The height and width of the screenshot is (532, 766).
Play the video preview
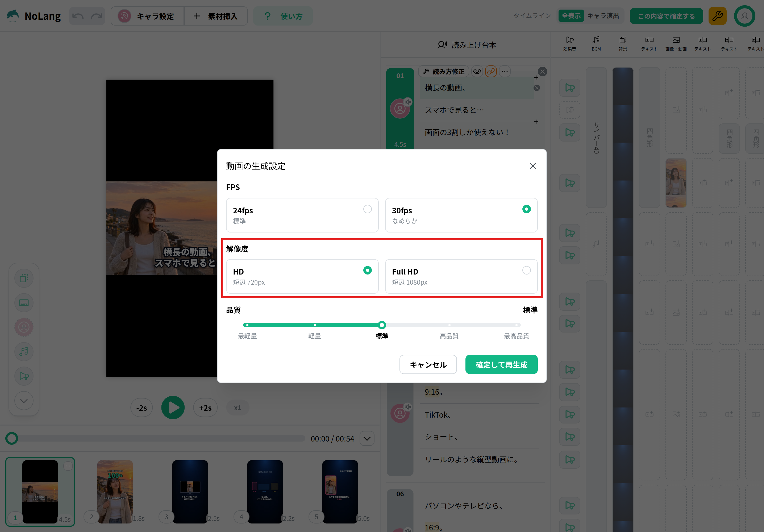point(173,407)
